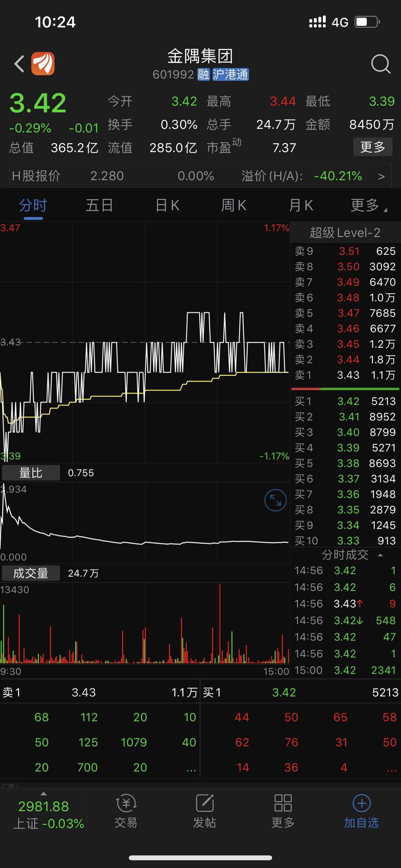Show more quote details via 更多 button
Screen dimensions: 401x868
click(x=373, y=147)
